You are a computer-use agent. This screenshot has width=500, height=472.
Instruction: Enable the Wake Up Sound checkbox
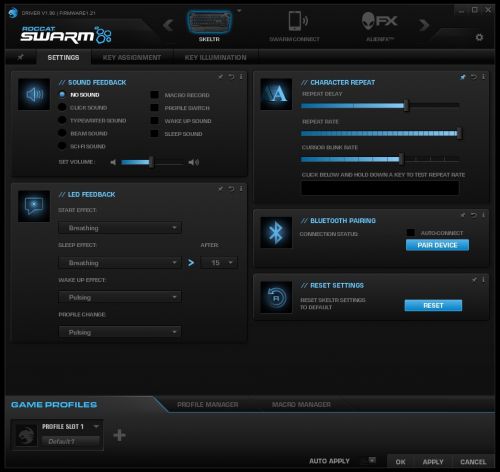click(154, 121)
